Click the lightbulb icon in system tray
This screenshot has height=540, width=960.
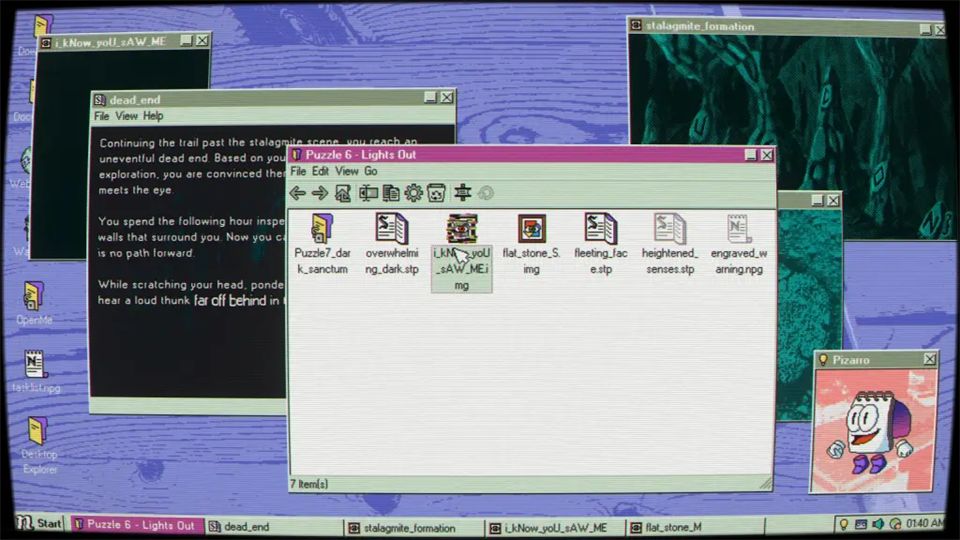pos(843,524)
